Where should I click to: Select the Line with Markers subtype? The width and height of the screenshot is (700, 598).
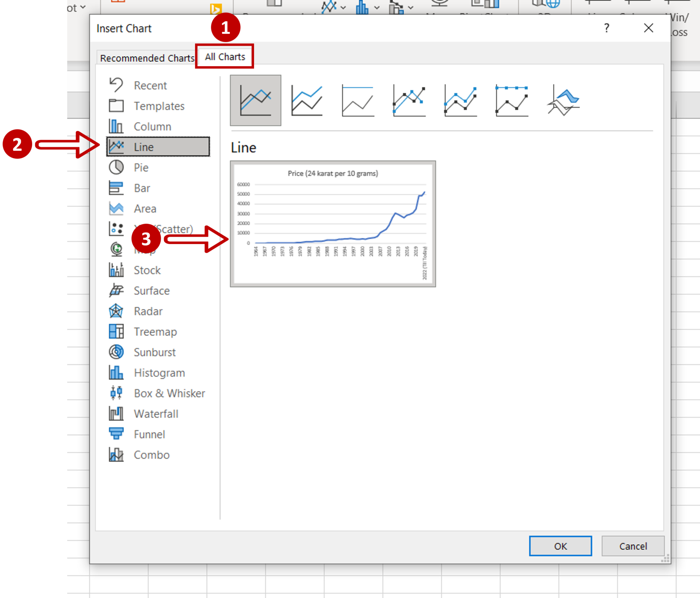(x=409, y=100)
